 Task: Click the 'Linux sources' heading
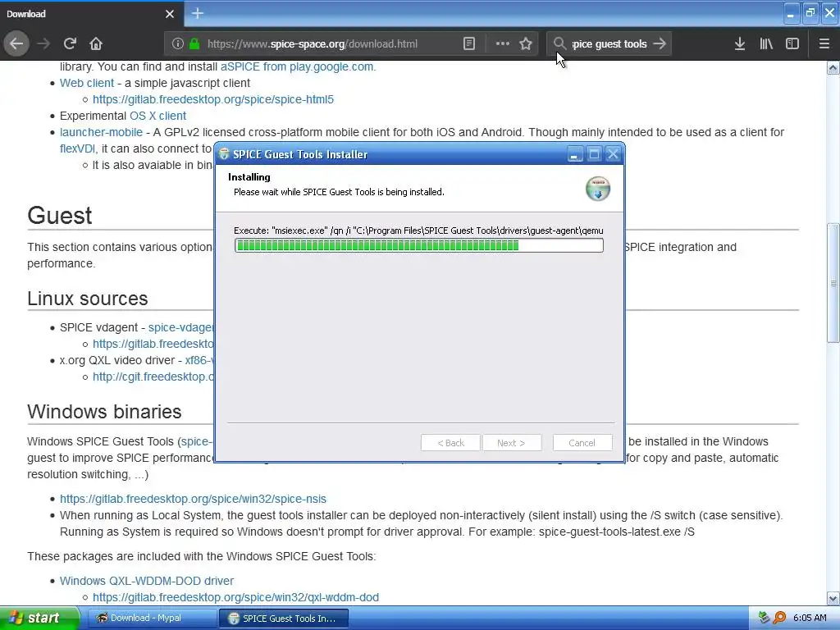point(87,299)
